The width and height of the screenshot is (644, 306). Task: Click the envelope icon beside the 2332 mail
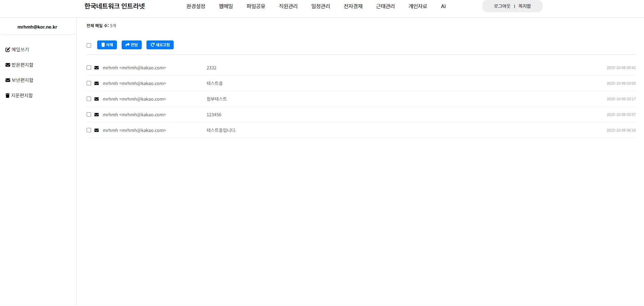(x=97, y=68)
